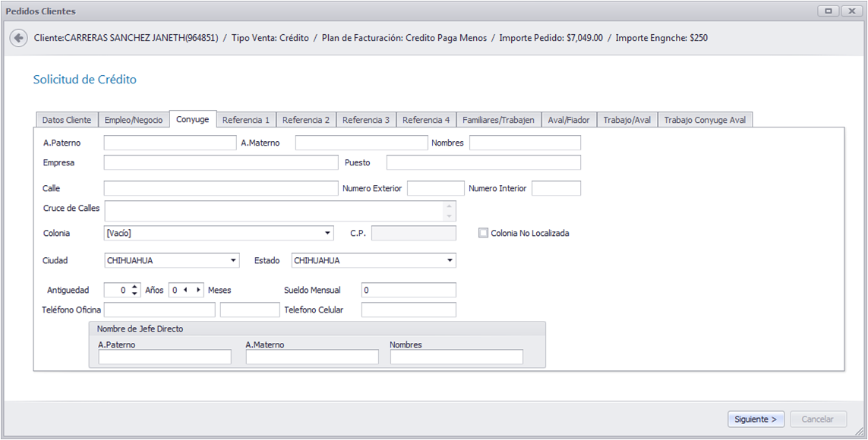The width and height of the screenshot is (868, 440).
Task: Click the Telefono Celular input field
Action: click(x=409, y=310)
